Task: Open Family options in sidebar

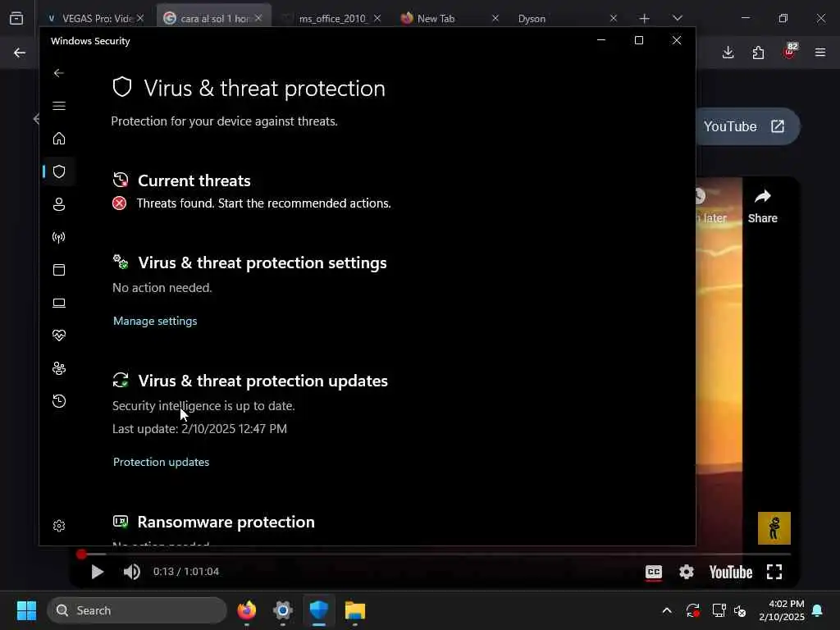Action: pyautogui.click(x=59, y=368)
